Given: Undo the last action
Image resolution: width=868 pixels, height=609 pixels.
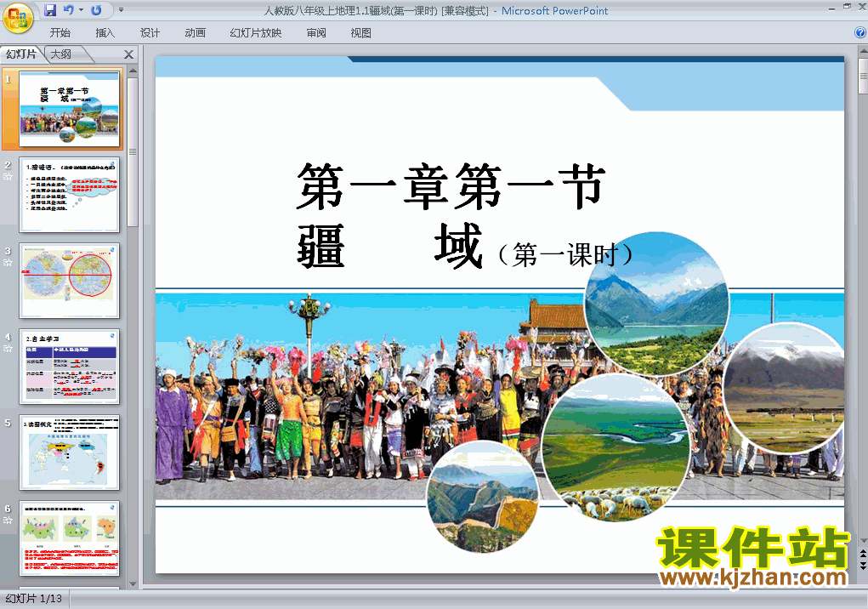Looking at the screenshot, I should 68,10.
